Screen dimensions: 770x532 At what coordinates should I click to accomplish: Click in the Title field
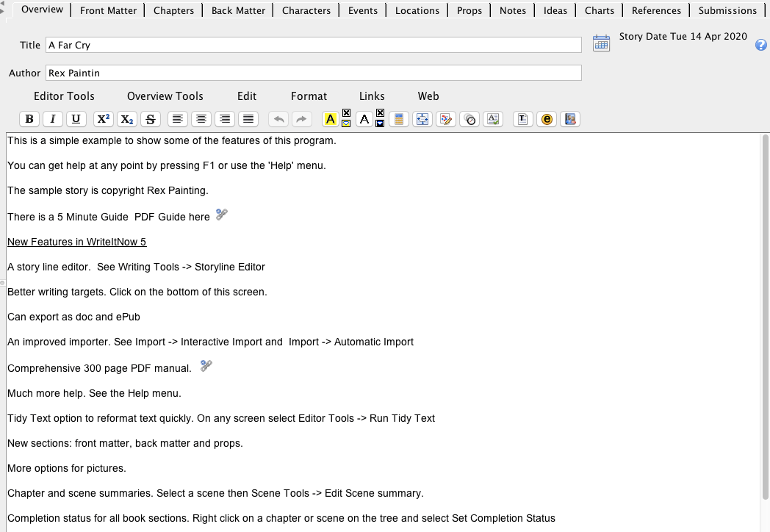coord(313,45)
